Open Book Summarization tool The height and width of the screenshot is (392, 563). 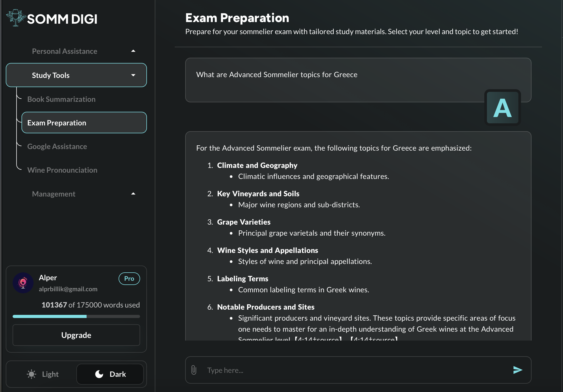[x=61, y=99]
